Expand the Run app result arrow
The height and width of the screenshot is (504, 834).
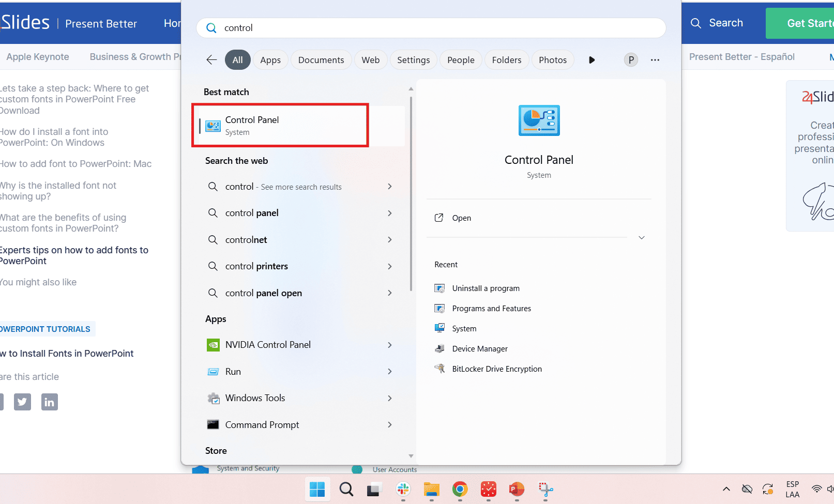coord(390,372)
